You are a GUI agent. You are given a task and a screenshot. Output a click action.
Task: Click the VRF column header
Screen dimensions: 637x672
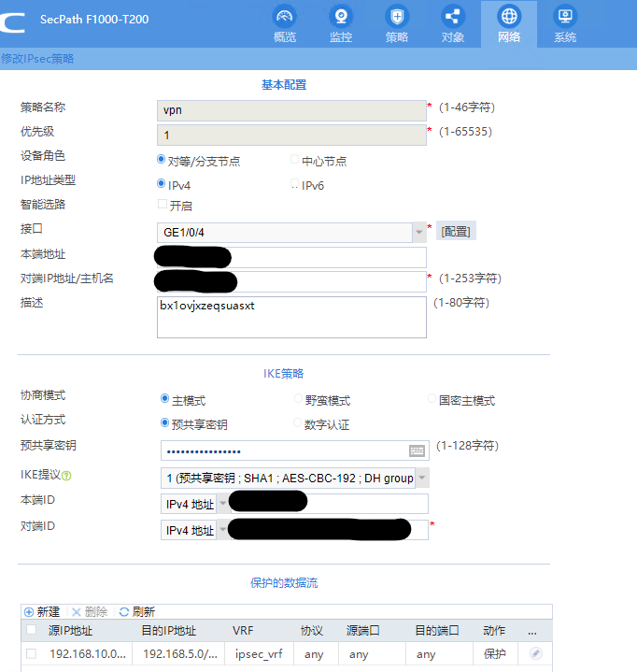(x=243, y=631)
